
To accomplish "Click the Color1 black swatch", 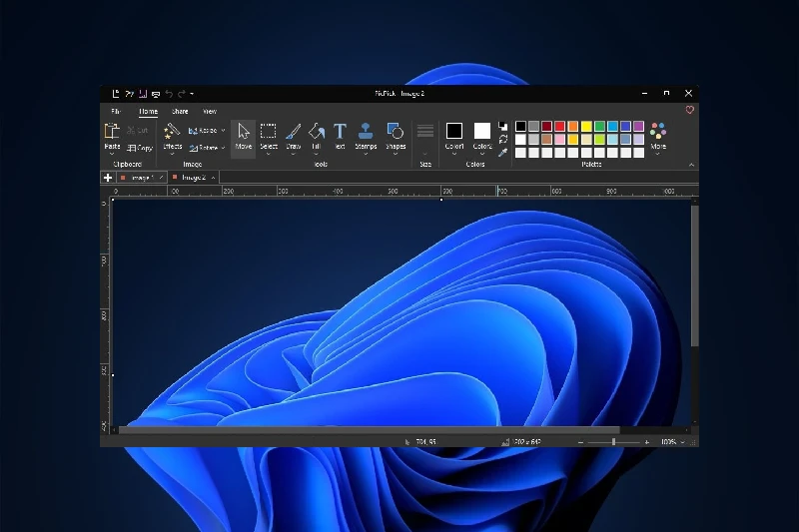I will pyautogui.click(x=454, y=131).
